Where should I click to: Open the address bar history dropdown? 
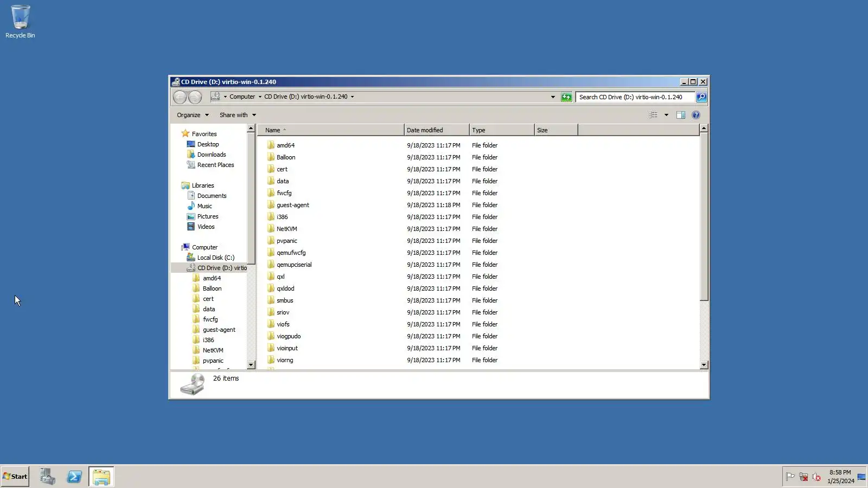tap(553, 97)
